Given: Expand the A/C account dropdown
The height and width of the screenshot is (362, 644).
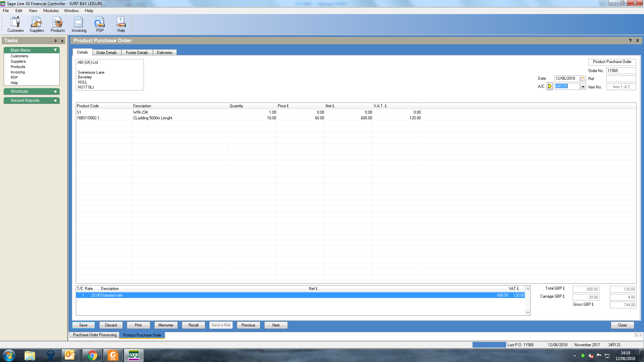Looking at the screenshot, I should click(x=583, y=87).
